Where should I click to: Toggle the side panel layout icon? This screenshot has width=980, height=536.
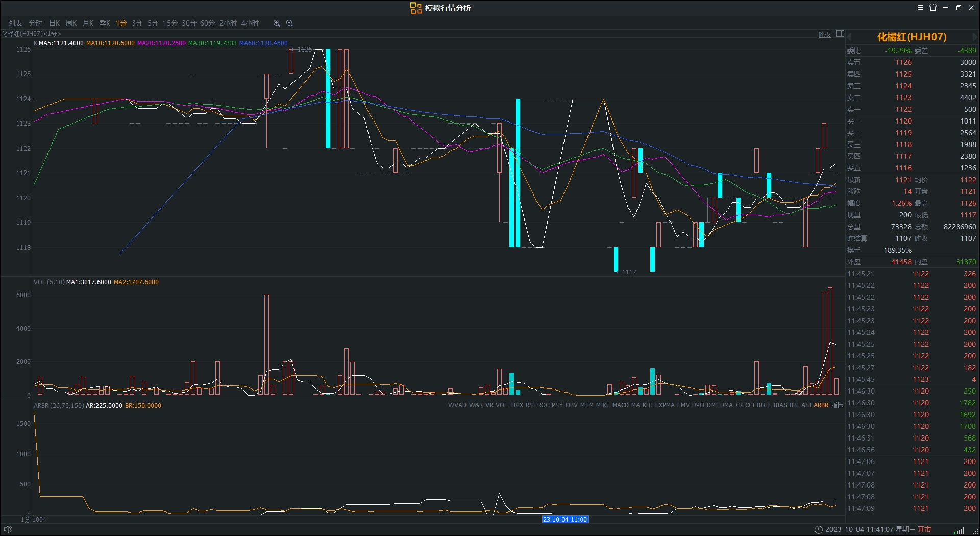[x=840, y=34]
